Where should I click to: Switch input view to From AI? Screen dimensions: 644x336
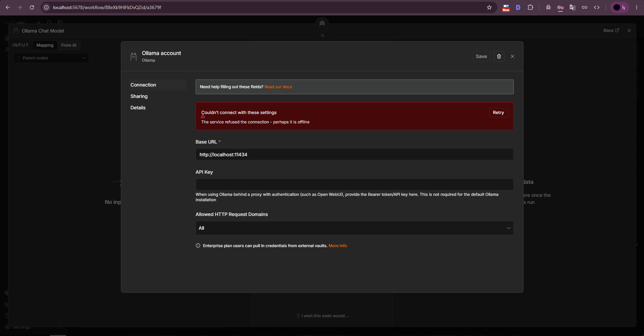69,45
